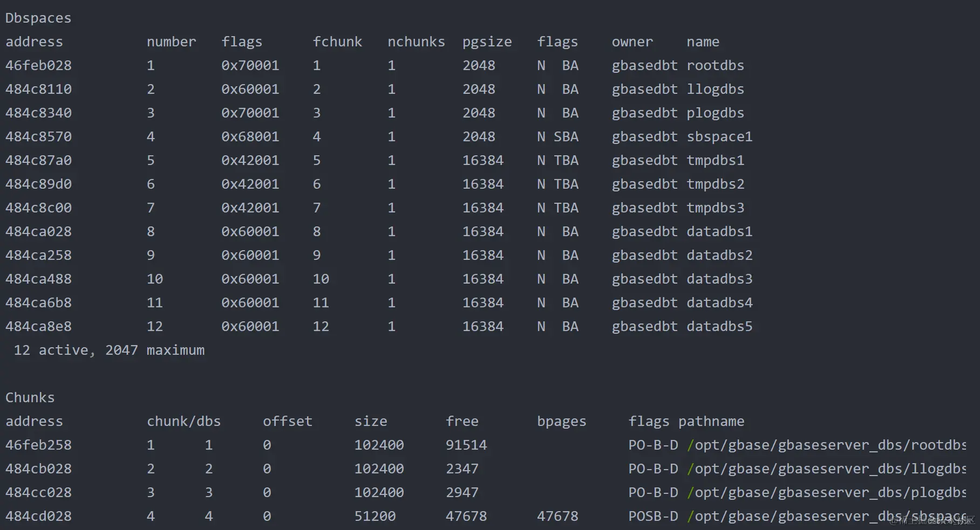Click the dbspace name plogdbs
980x530 pixels.
[x=715, y=113]
